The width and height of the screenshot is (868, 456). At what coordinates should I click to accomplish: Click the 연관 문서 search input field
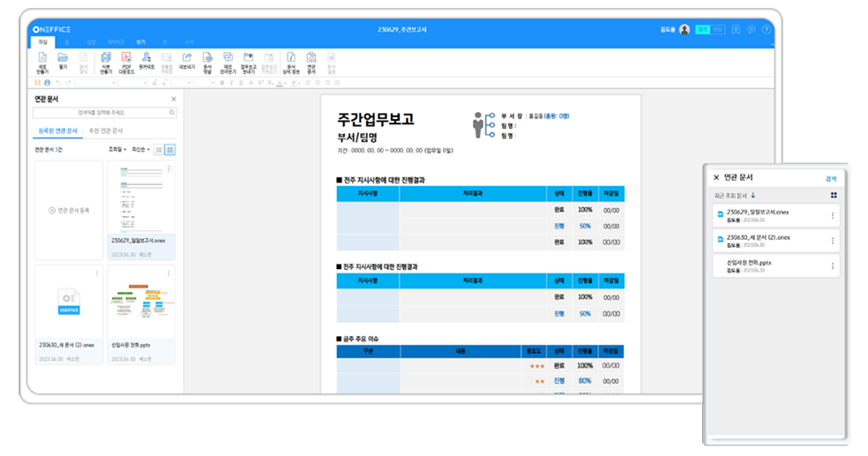point(105,112)
